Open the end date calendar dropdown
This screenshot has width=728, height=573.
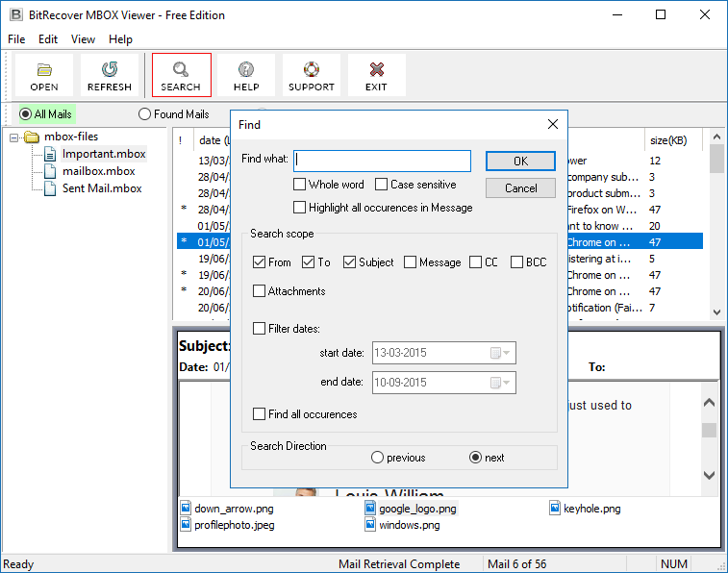pyautogui.click(x=500, y=383)
